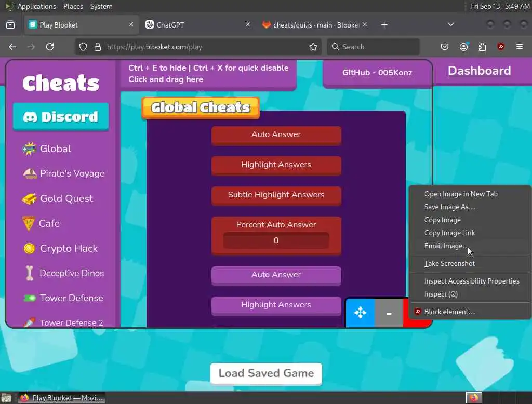Screen dimensions: 532x404
Task: Open the Pirate's Voyage cheats
Action: [x=63, y=173]
